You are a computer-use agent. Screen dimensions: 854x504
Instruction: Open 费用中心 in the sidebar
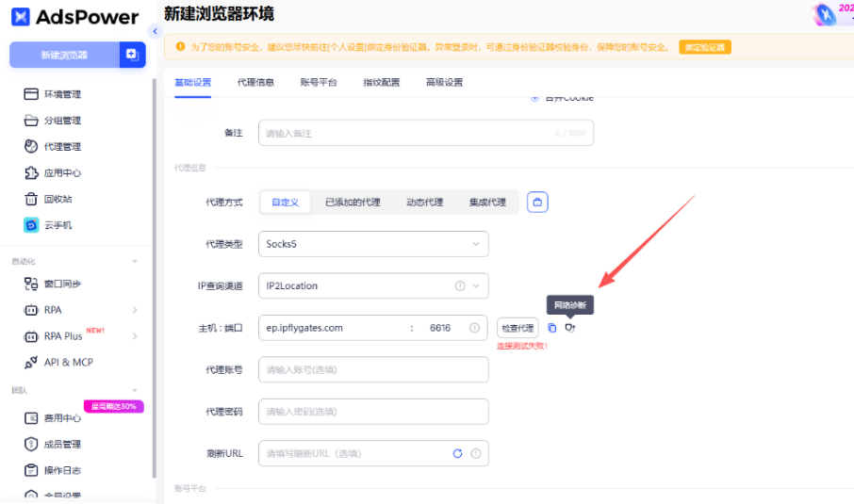52,418
